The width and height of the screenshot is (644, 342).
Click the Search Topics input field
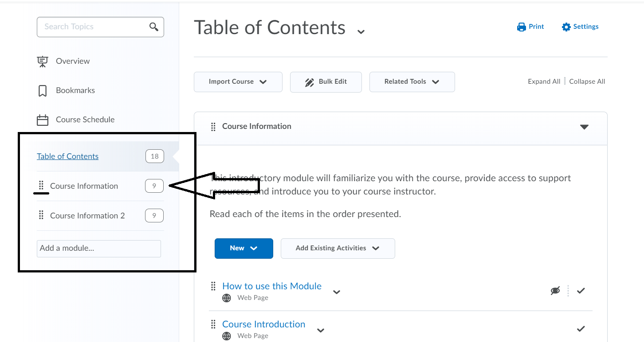93,27
